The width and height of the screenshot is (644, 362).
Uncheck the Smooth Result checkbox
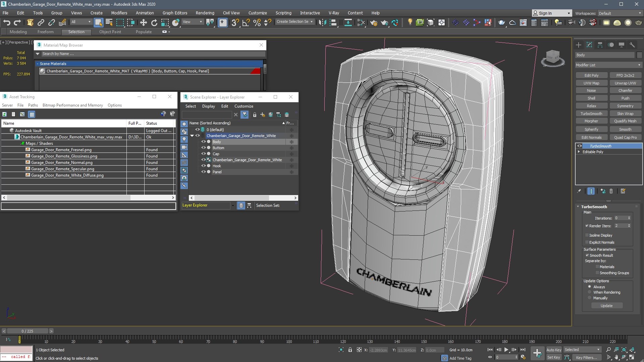coord(587,255)
